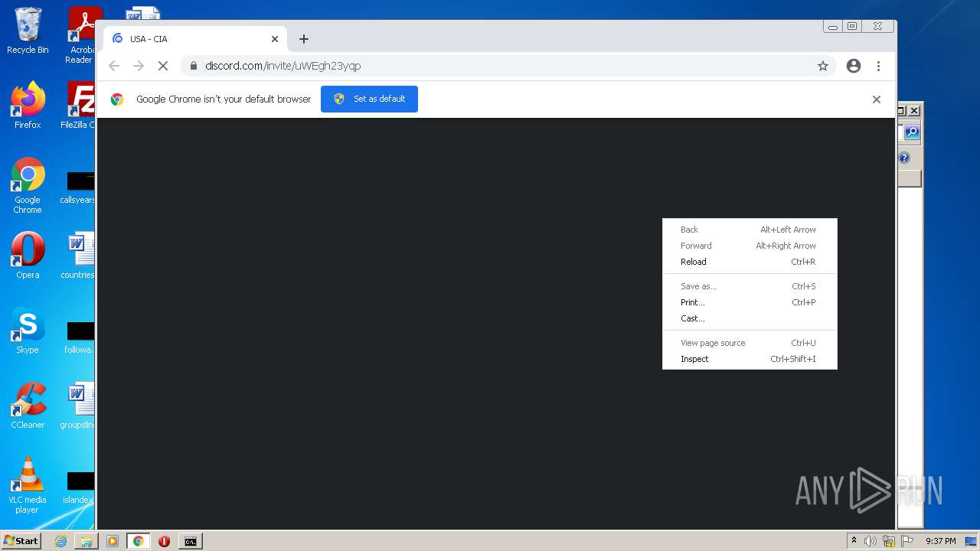Switch to Chrome in the taskbar
This screenshot has height=551, width=980.
click(139, 541)
